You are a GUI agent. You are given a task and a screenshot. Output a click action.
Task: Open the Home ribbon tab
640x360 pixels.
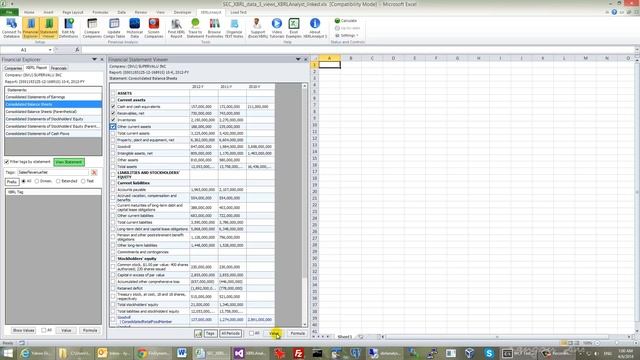29,12
